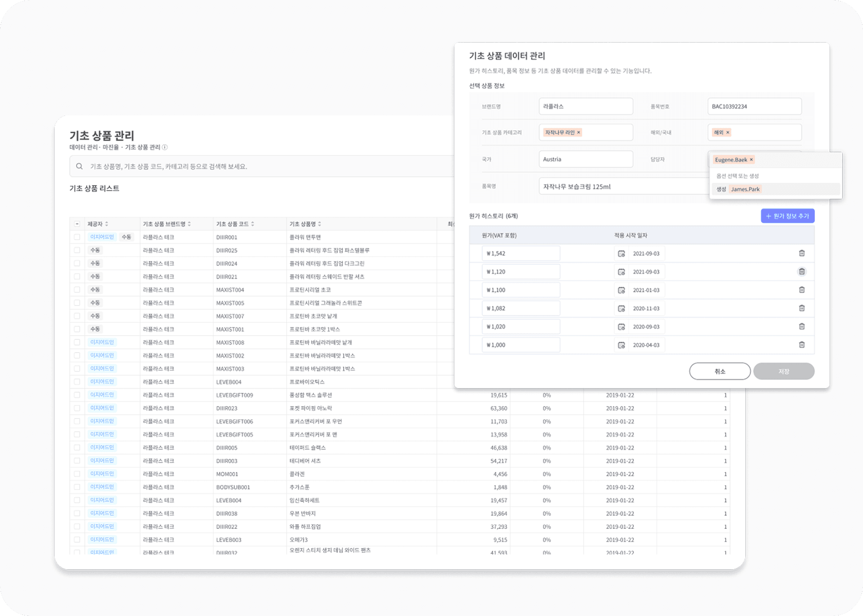This screenshot has height=616, width=863.
Task: Click the 국가 field containing Austria
Action: 586,159
